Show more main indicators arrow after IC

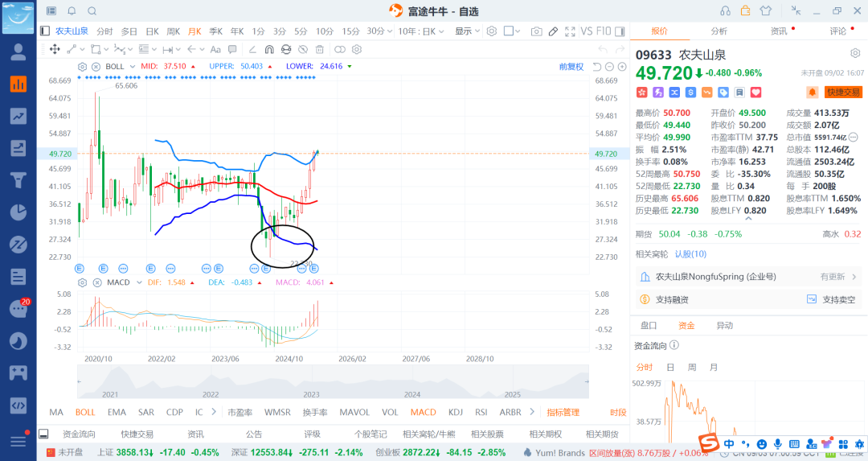[x=214, y=412]
